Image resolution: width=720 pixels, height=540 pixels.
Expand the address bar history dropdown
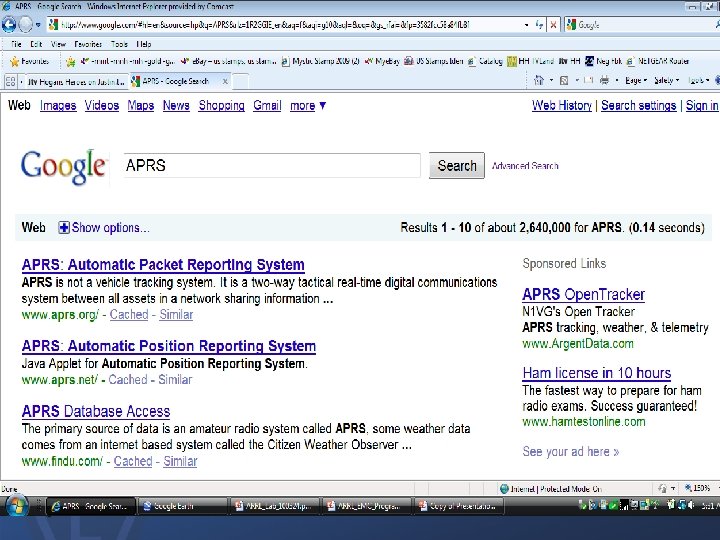click(526, 25)
